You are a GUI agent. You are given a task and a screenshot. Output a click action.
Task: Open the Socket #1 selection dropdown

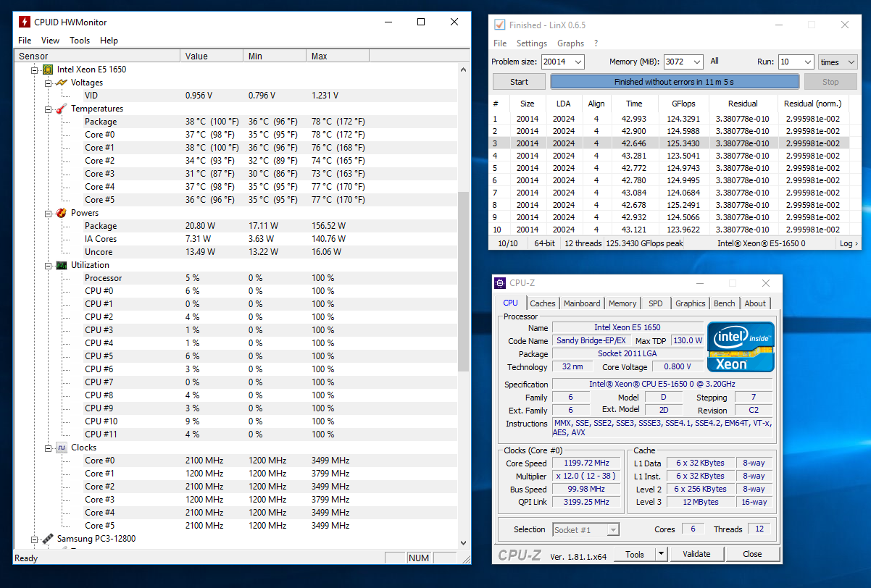click(x=613, y=530)
